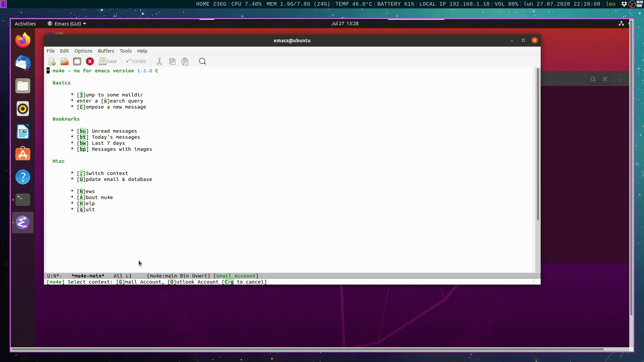Click the Misc section heading
Image resolution: width=644 pixels, height=362 pixels.
[x=58, y=161]
